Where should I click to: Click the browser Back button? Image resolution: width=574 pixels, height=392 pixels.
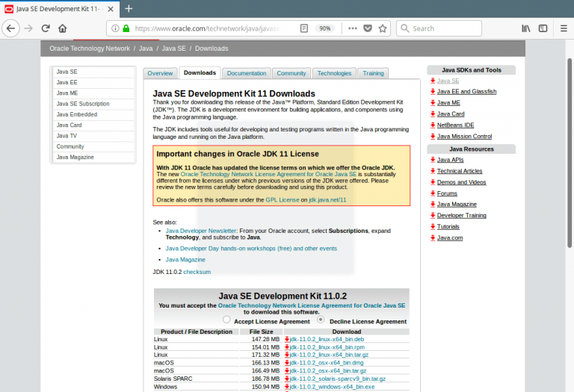click(10, 28)
